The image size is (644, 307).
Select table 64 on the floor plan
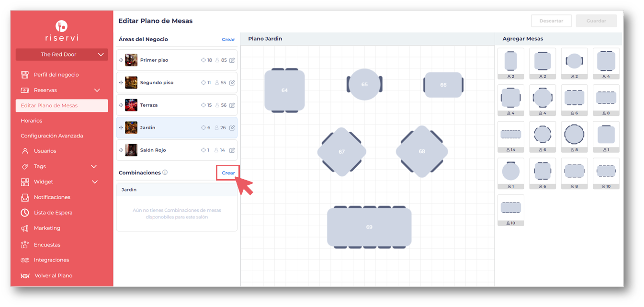(x=284, y=90)
